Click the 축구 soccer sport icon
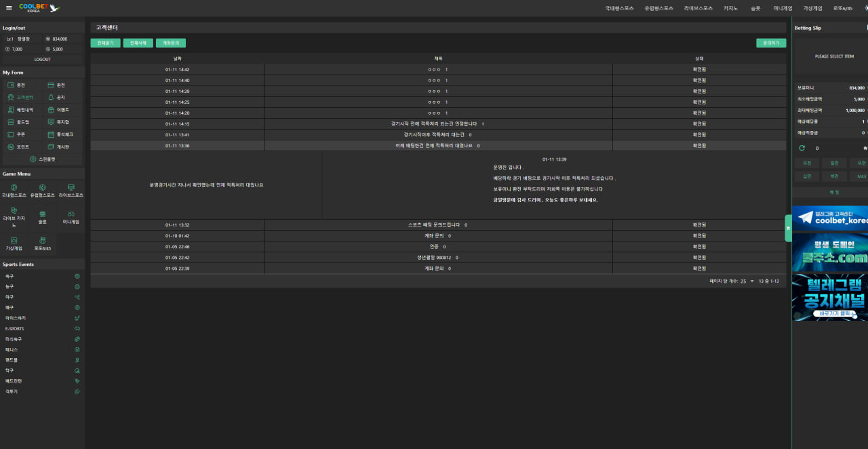Viewport: 868px width, 449px height. 77,277
